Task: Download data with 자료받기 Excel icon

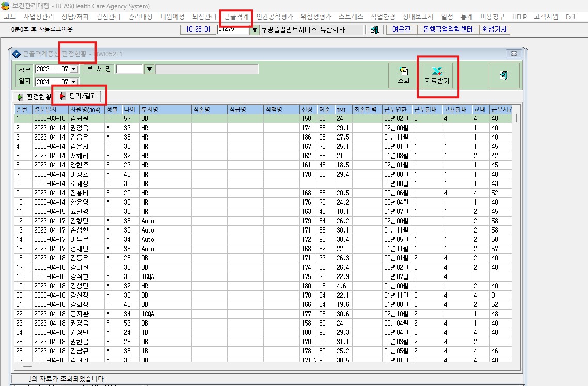Action: 437,75
